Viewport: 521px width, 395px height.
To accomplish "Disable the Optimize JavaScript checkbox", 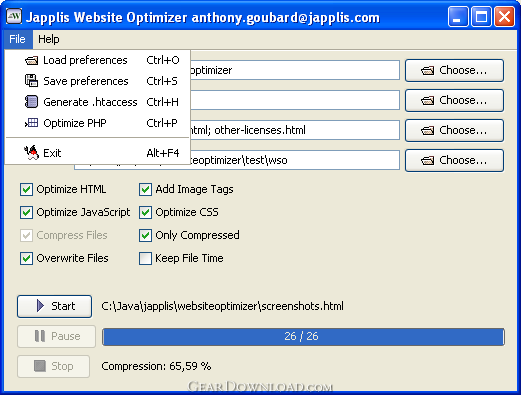I will coord(26,212).
